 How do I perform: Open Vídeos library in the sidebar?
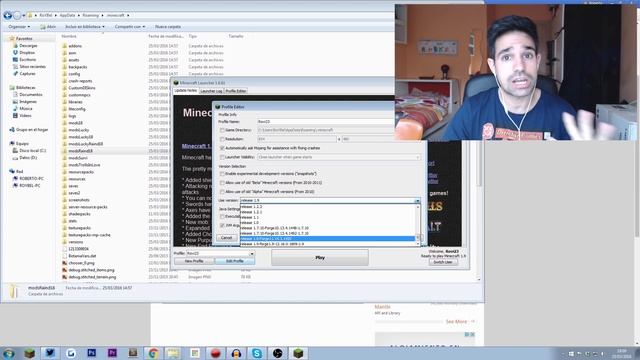(x=25, y=116)
